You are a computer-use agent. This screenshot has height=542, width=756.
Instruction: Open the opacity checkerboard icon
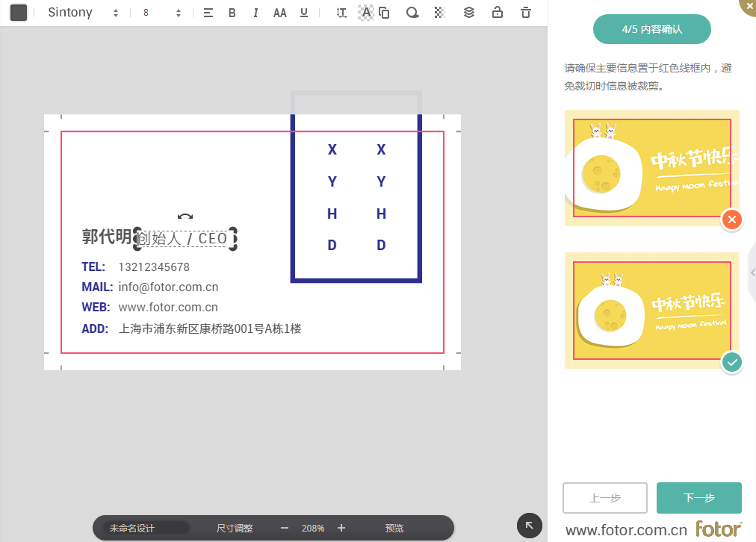(x=439, y=13)
